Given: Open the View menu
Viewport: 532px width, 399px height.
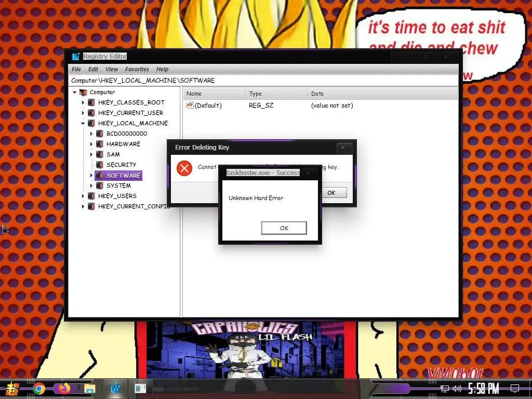Looking at the screenshot, I should (112, 69).
